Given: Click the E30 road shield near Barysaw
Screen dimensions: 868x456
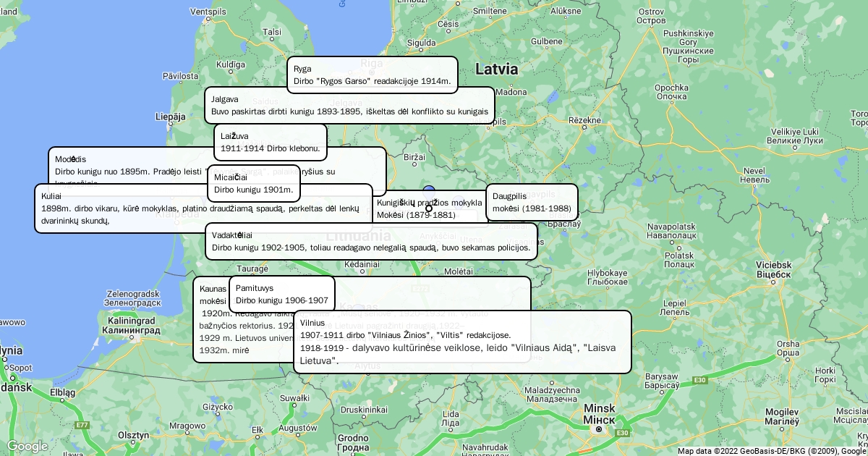Looking at the screenshot, I should [x=699, y=380].
